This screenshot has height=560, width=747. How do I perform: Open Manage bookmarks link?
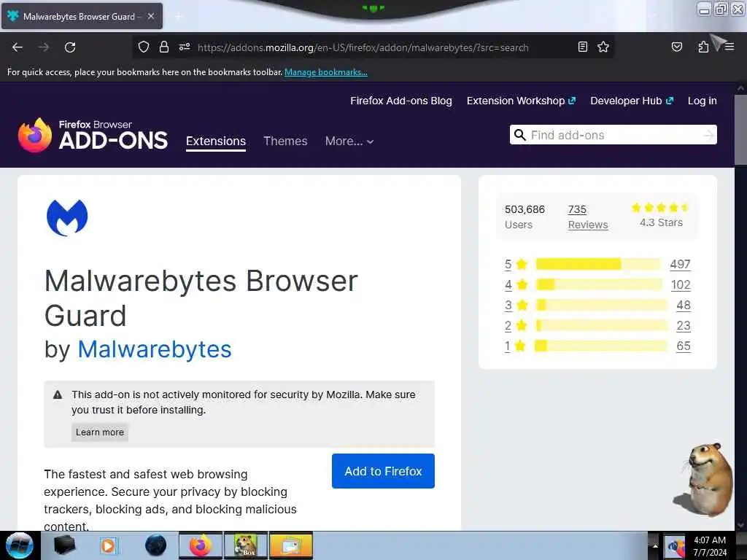(326, 72)
